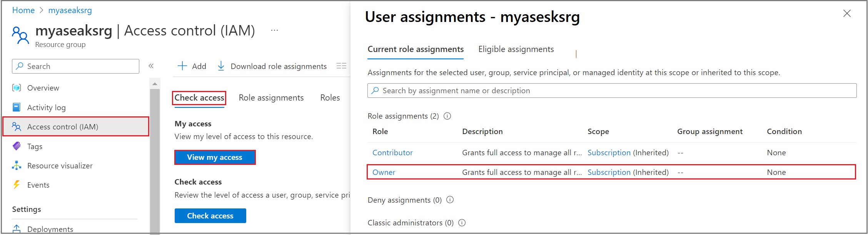Open the info icon beside Role assignments (2)
Image resolution: width=868 pixels, height=235 pixels.
pos(447,116)
